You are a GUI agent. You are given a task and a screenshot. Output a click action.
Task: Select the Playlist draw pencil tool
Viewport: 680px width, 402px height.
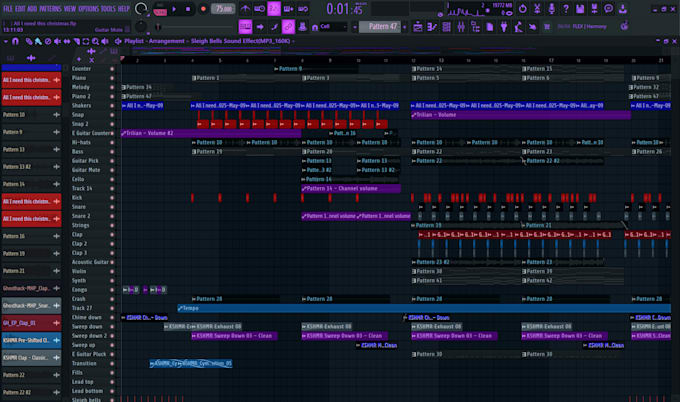pos(29,41)
